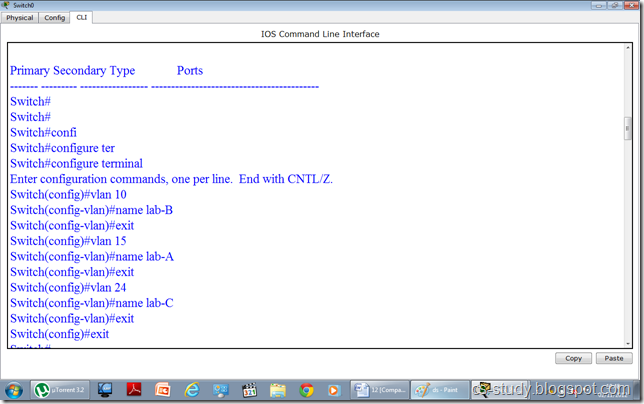The image size is (644, 404).
Task: Switch to ds - Paint window
Action: (x=440, y=390)
